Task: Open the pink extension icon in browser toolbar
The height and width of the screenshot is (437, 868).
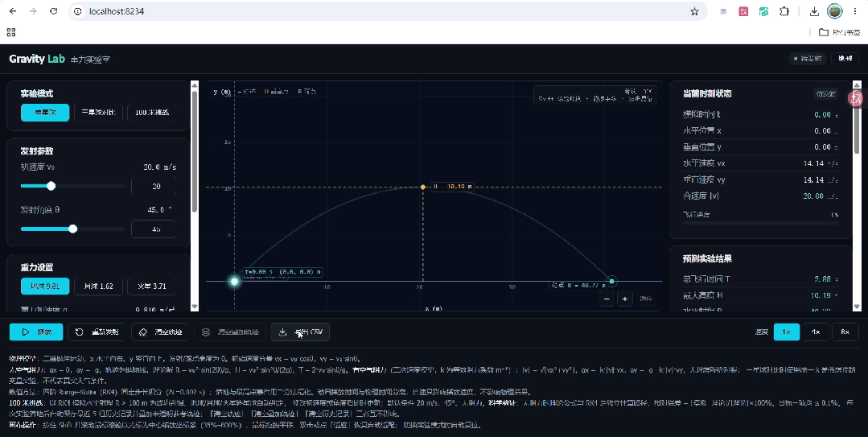Action: 743,11
